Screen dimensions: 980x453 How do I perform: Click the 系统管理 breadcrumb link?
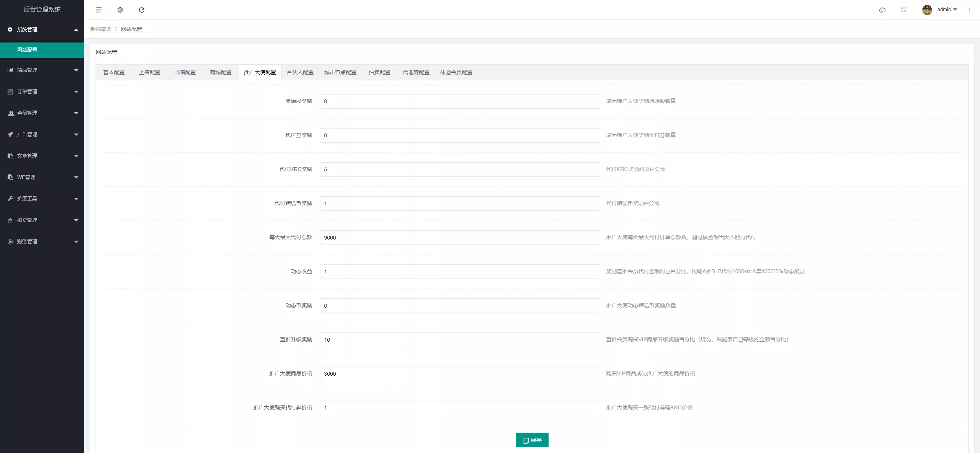tap(101, 29)
